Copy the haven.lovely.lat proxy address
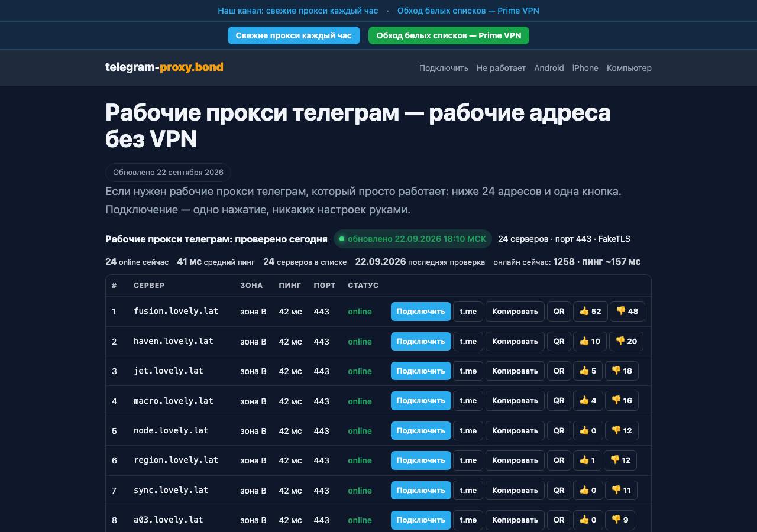Viewport: 757px width, 532px height. (x=515, y=341)
